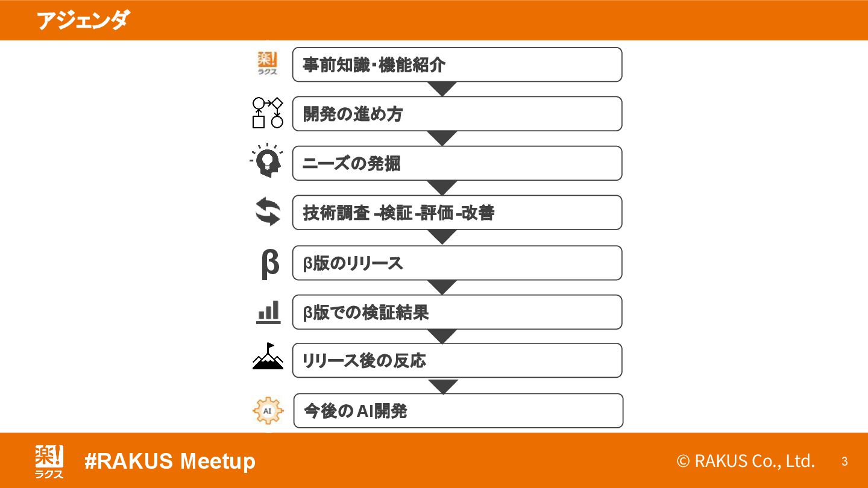Click the アジェンダ slide title
Image resolution: width=868 pixels, height=488 pixels.
point(81,20)
